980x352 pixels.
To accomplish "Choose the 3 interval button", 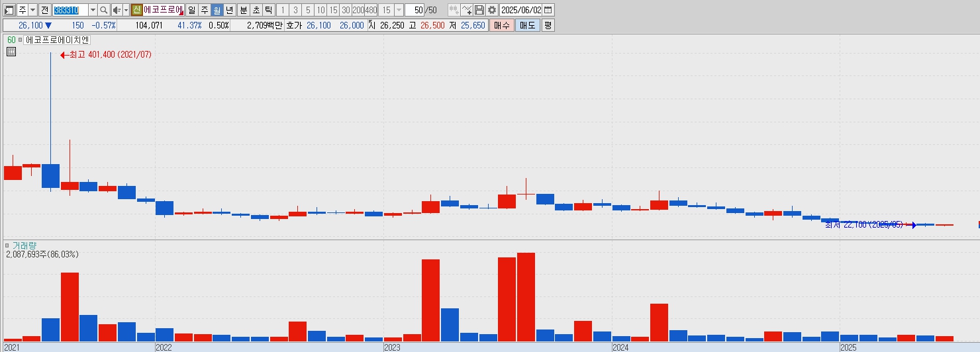I will click(x=295, y=10).
